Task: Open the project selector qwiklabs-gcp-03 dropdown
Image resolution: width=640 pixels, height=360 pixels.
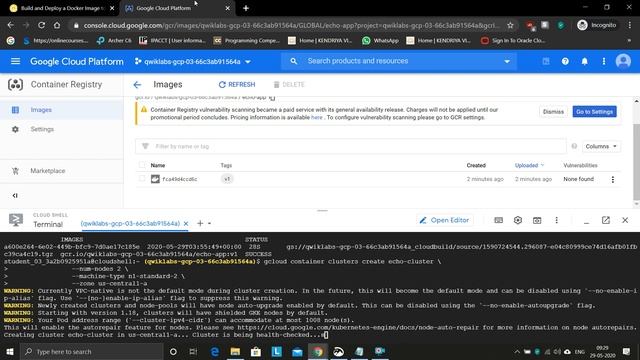Action: pos(193,62)
